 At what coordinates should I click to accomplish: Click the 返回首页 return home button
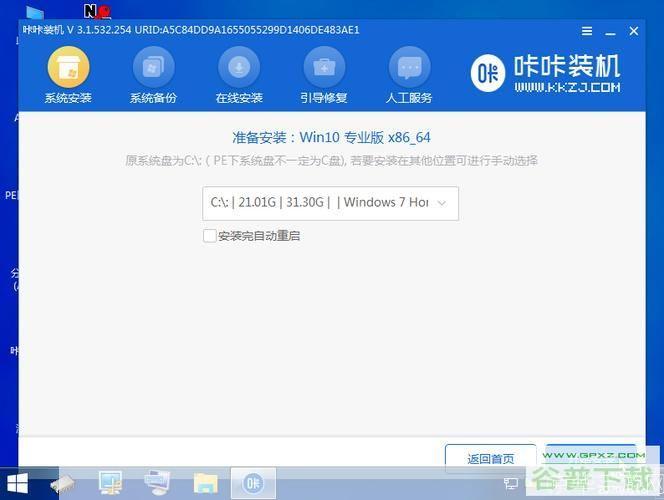[x=490, y=458]
